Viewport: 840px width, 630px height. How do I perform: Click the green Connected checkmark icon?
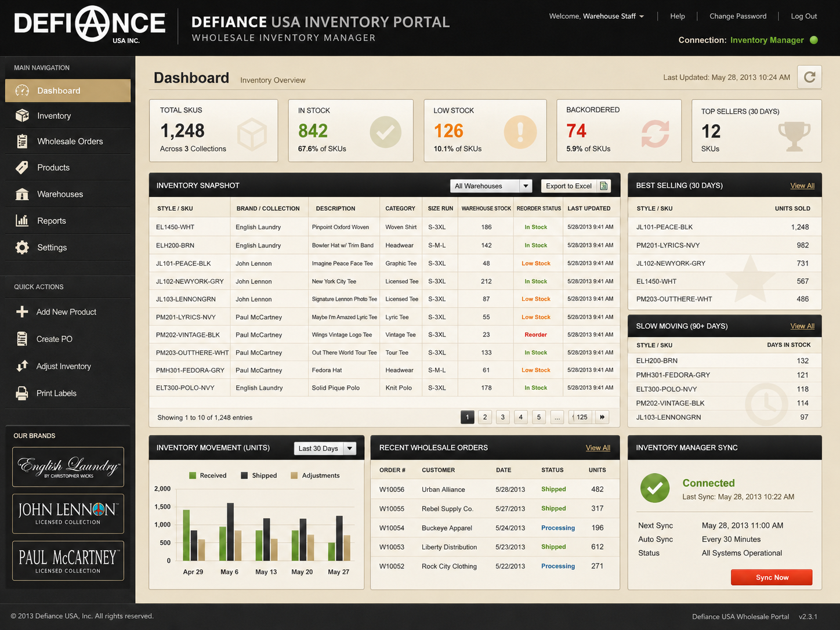(x=655, y=488)
